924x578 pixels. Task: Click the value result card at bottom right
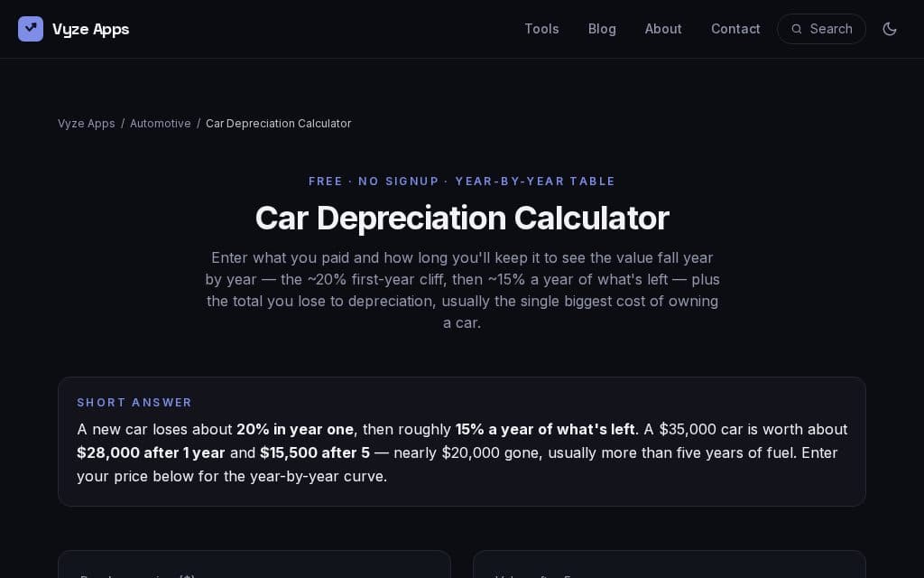point(670,564)
